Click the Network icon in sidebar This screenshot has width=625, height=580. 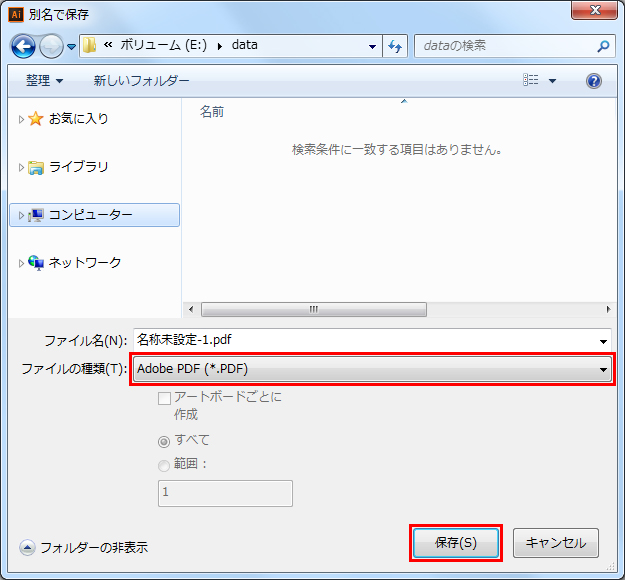click(x=37, y=263)
